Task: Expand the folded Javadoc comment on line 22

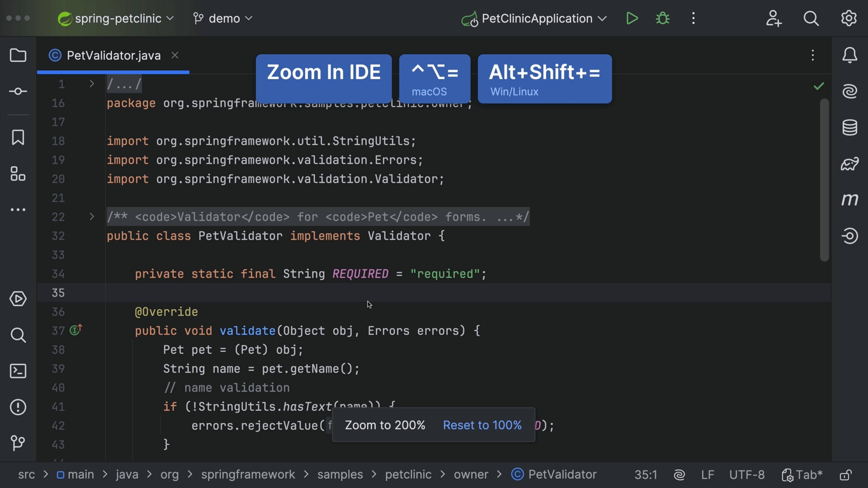Action: pos(92,217)
